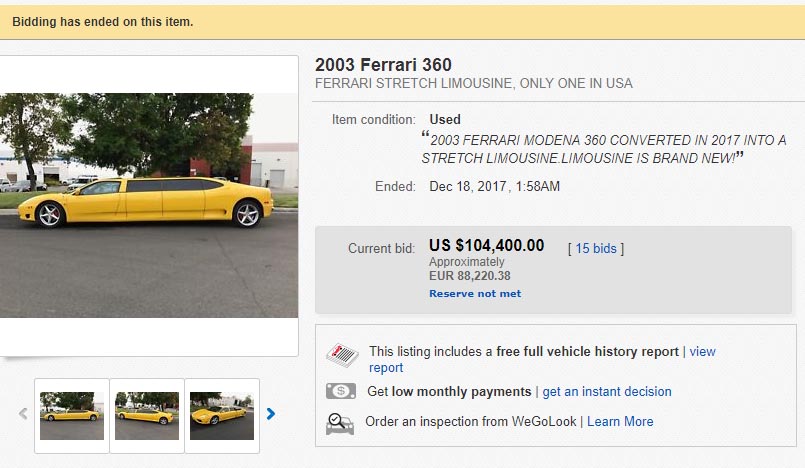Click the US $104,400.00 current bid amount
Screen dimensions: 805x468
(486, 245)
